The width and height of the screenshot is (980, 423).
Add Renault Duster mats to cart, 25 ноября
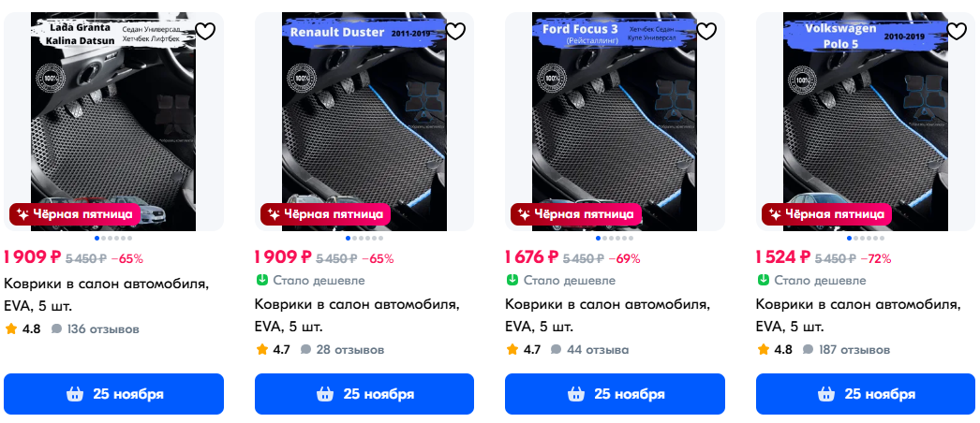364,394
